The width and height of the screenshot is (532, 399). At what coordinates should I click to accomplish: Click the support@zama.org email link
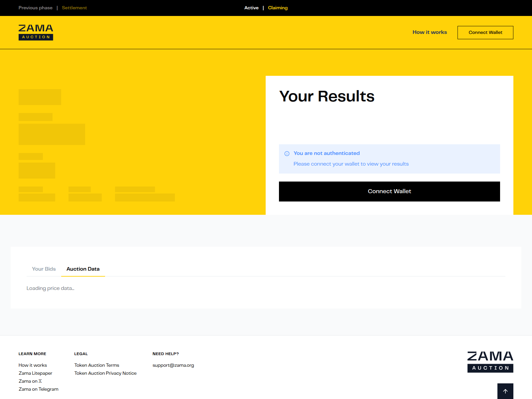point(173,365)
